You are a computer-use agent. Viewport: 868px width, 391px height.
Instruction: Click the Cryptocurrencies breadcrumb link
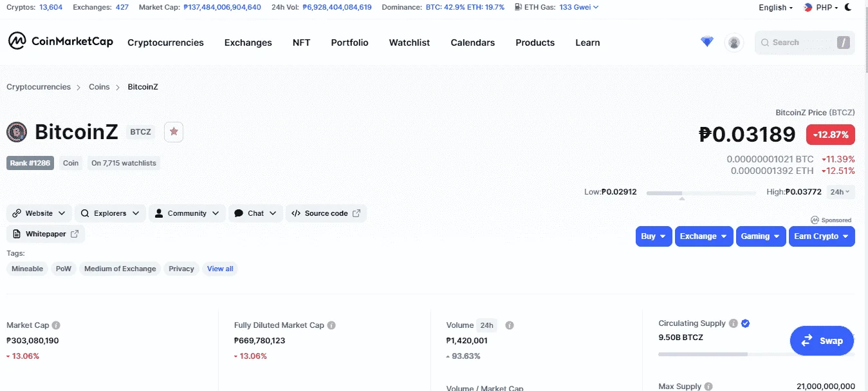coord(39,87)
